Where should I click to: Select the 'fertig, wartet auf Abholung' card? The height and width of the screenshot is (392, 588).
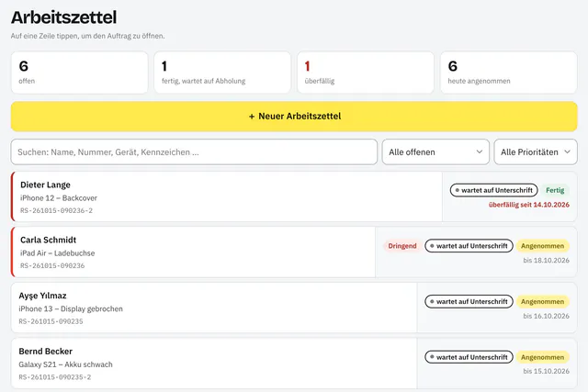[x=222, y=73]
